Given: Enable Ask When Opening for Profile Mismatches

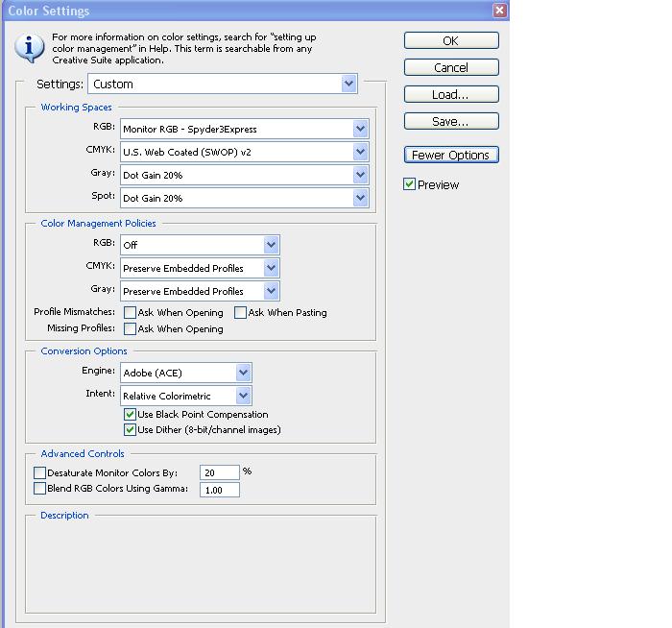Looking at the screenshot, I should click(130, 313).
